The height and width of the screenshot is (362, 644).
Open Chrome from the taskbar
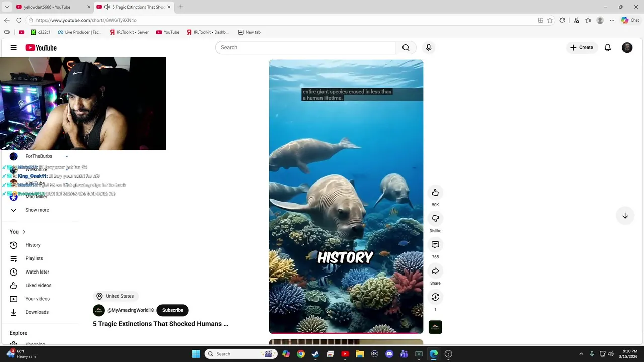point(300,354)
